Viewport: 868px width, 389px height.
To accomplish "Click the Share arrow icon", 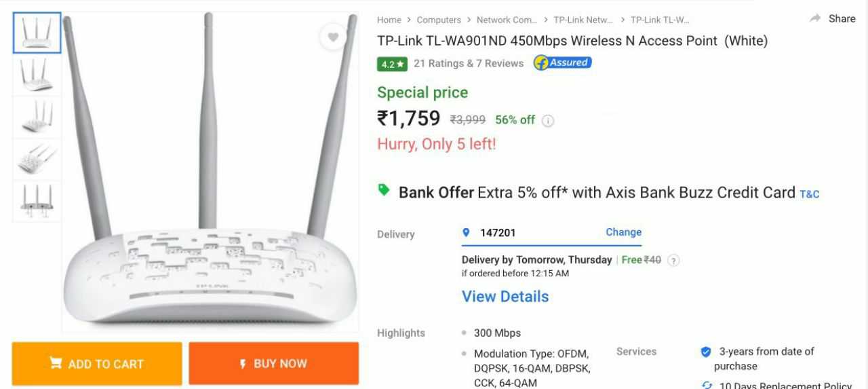I will click(815, 19).
